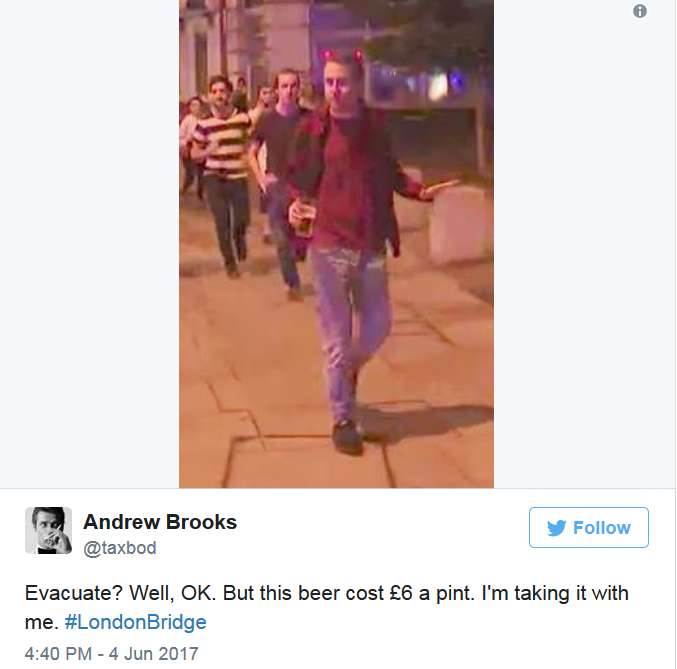Click the info icon at top right

[639, 11]
